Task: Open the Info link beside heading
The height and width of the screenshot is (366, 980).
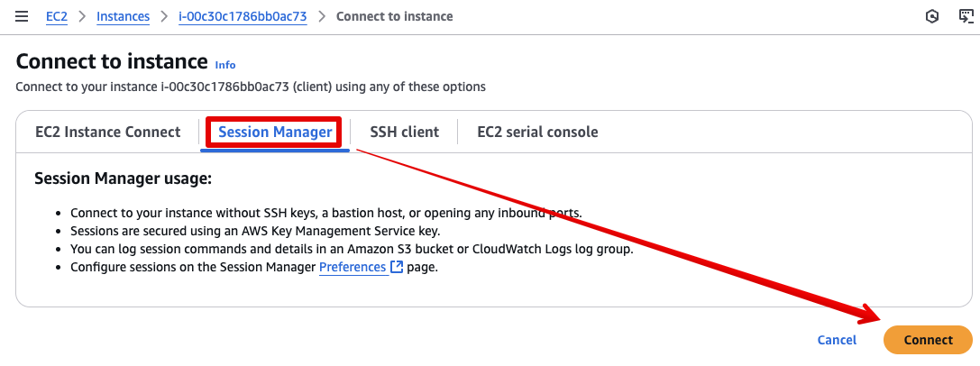Action: (225, 65)
